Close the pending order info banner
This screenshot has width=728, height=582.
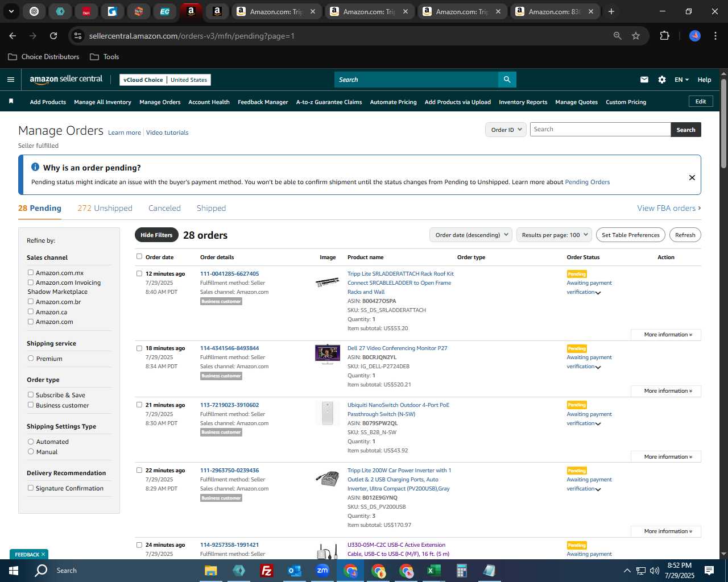pos(692,177)
